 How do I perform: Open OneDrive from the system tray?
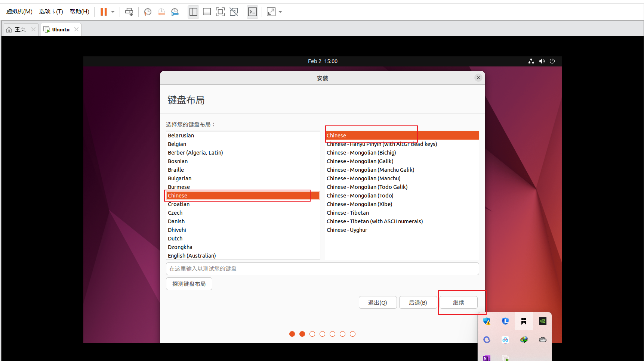(543, 340)
